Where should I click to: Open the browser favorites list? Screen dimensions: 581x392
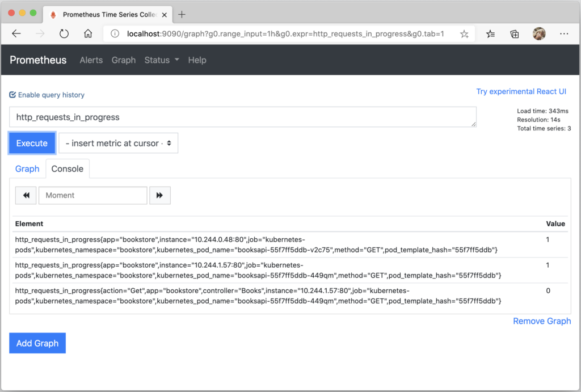490,34
